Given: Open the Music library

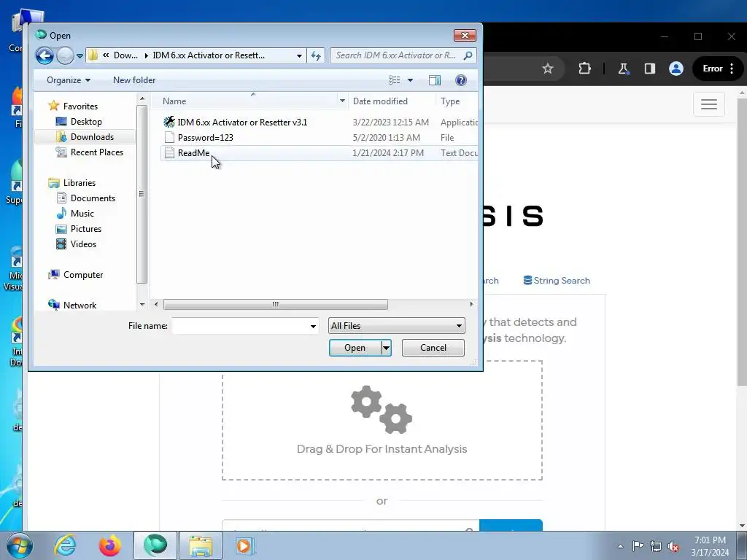Looking at the screenshot, I should tap(82, 214).
